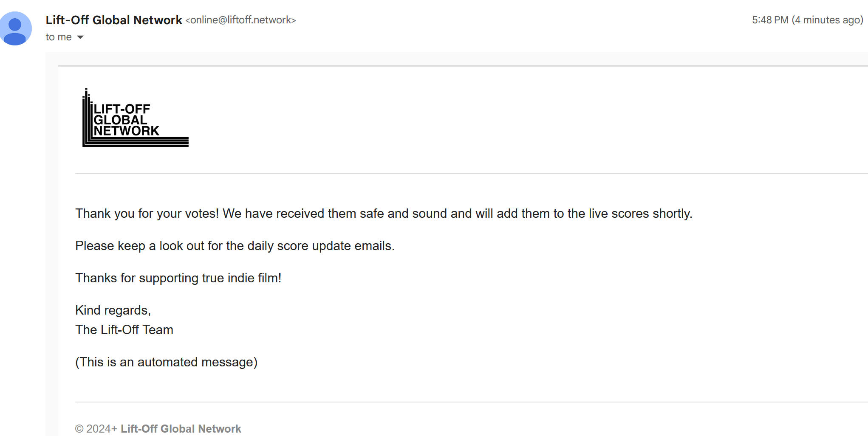
Task: Click the "to me" recipient text
Action: point(59,37)
